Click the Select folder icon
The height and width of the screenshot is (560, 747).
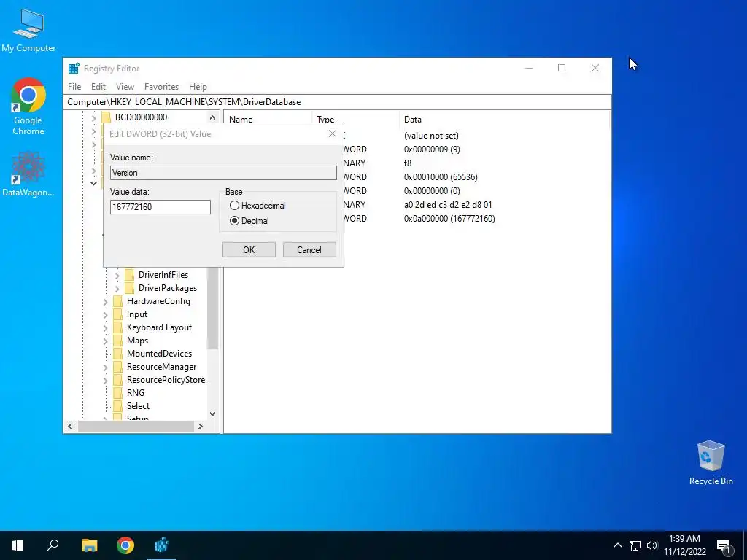[117, 405]
